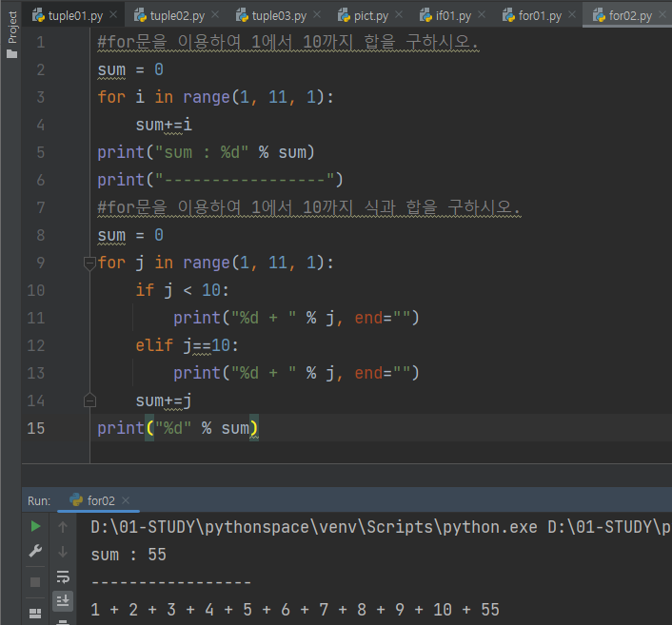Viewport: 672px width, 625px height.
Task: Restore the run panel layout icon
Action: click(35, 614)
